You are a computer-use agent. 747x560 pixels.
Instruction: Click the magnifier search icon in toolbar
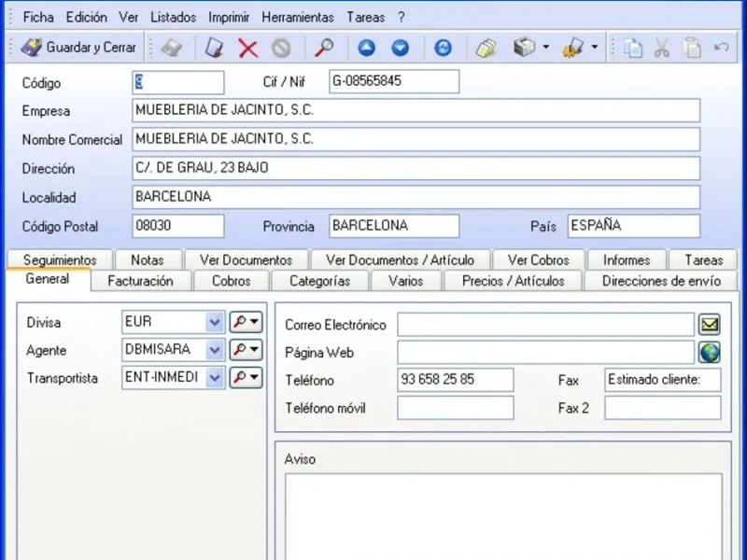click(x=324, y=48)
